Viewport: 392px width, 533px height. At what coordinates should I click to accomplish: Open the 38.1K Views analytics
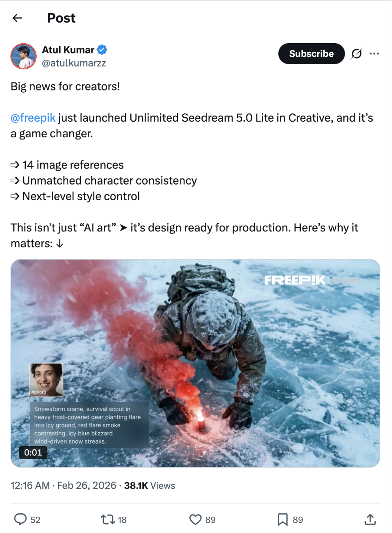150,486
